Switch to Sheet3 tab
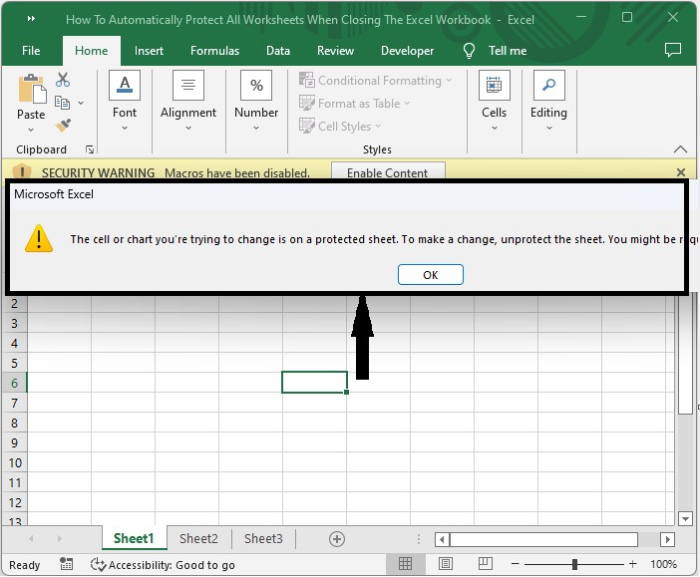The height and width of the screenshot is (577, 700). 263,539
